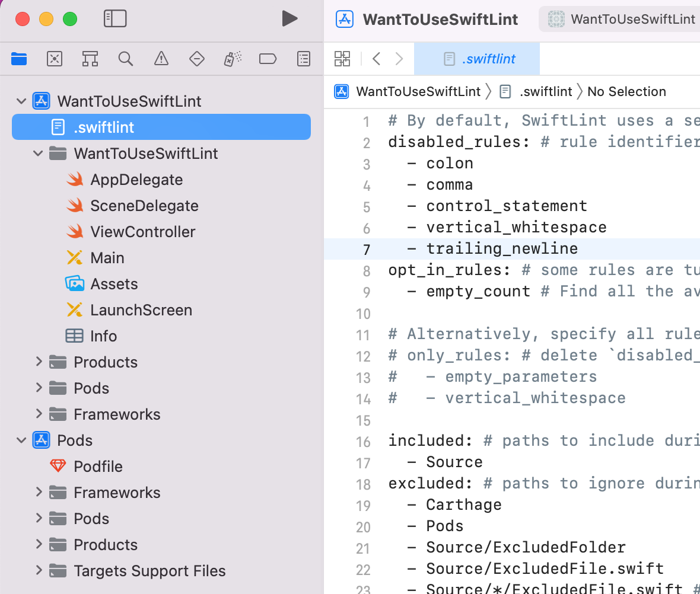Viewport: 700px width, 594px height.
Task: Expand Targets Support Files folder
Action: [x=39, y=571]
